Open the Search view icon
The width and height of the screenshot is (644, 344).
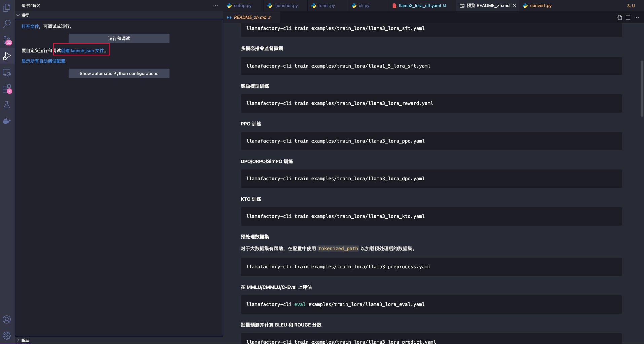click(x=7, y=24)
